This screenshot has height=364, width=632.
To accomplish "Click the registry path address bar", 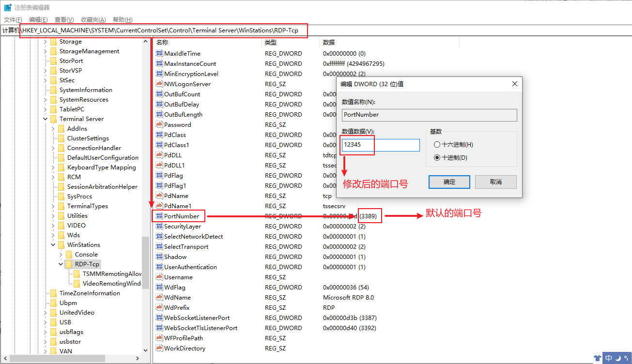I will point(316,30).
